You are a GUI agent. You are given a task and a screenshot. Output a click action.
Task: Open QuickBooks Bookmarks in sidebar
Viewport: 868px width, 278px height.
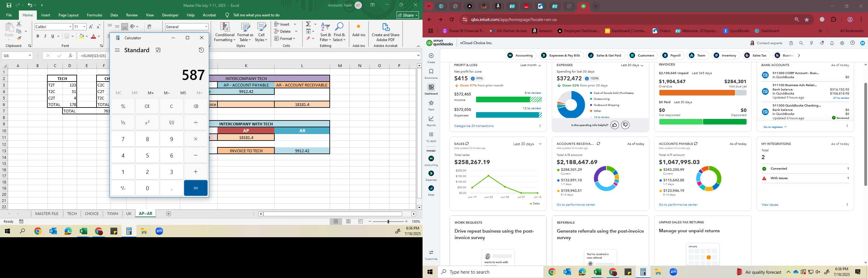[431, 74]
